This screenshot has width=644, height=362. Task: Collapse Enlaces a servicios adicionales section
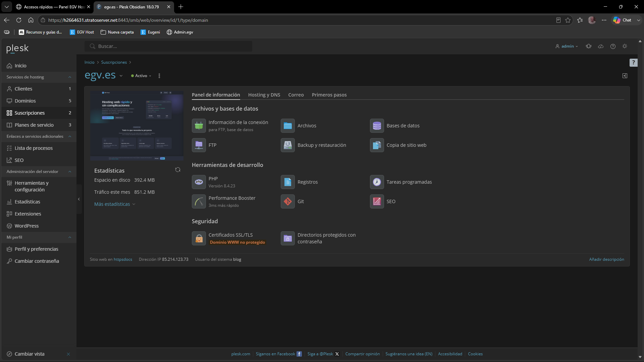(x=70, y=136)
